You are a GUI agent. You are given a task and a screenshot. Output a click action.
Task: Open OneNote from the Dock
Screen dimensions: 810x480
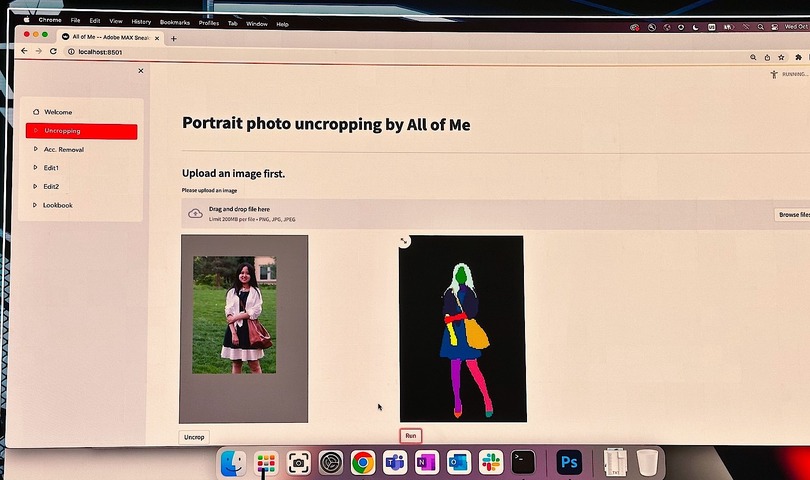427,462
